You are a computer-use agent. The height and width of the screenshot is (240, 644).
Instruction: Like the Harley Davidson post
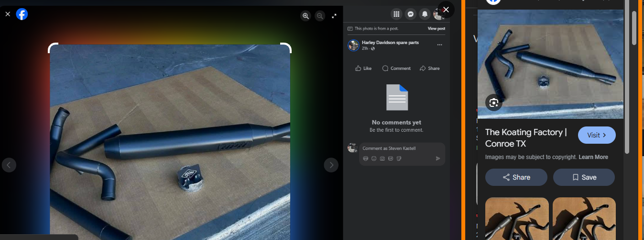[x=363, y=69]
